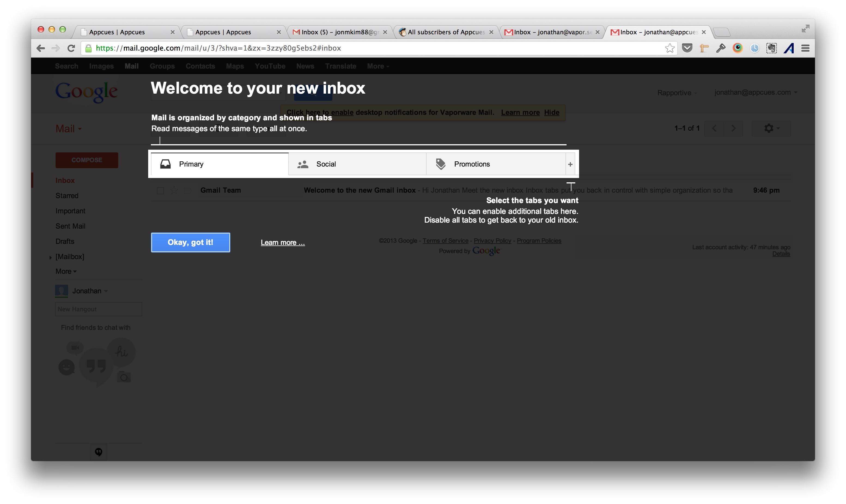The width and height of the screenshot is (846, 504).
Task: Select the Promotions tab
Action: (x=496, y=164)
